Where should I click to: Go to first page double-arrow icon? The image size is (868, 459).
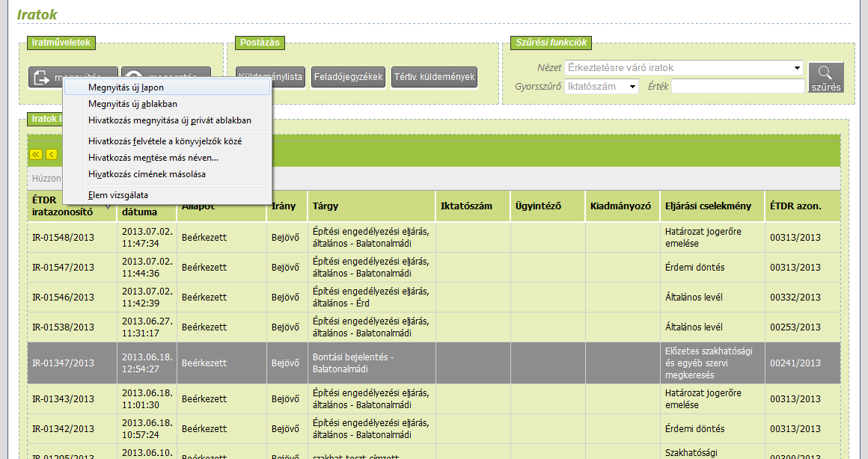(x=36, y=154)
